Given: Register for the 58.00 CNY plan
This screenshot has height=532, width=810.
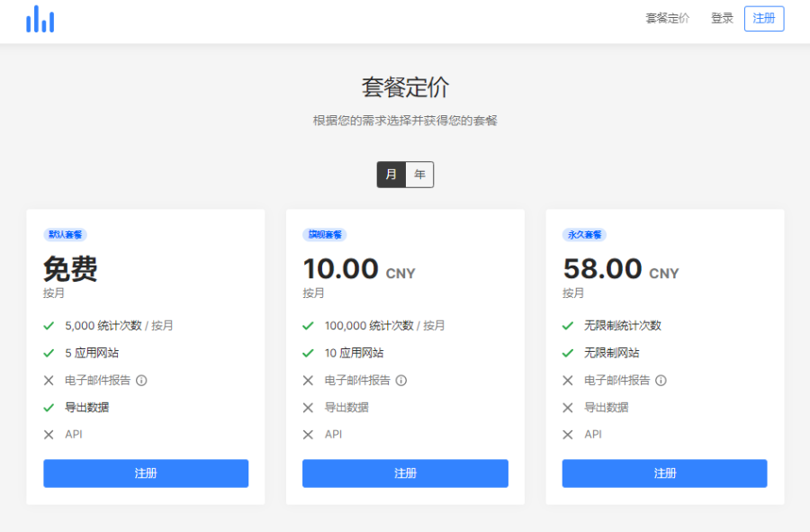Looking at the screenshot, I should [665, 473].
